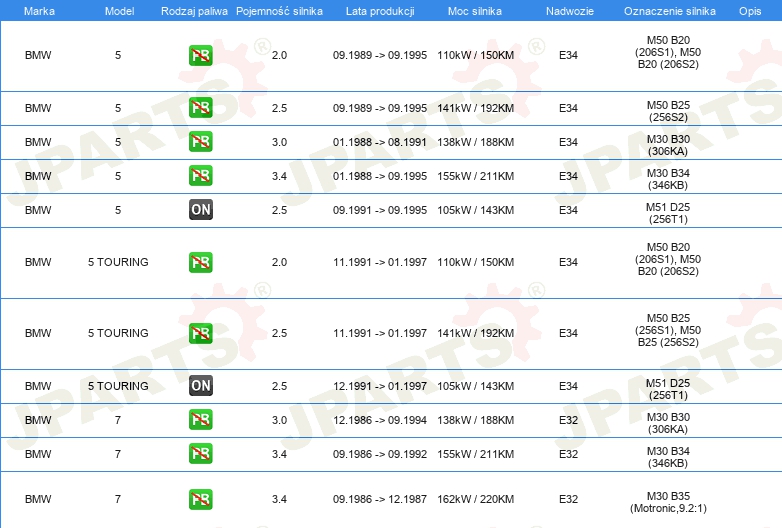Click the Model column header
Screen dimensions: 782x528
point(119,11)
